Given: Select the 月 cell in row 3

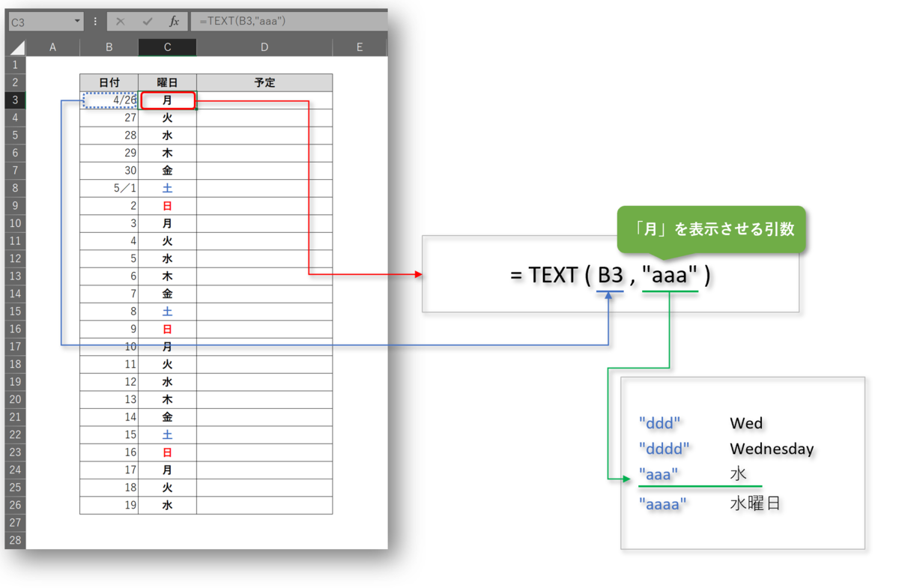Looking at the screenshot, I should click(167, 100).
